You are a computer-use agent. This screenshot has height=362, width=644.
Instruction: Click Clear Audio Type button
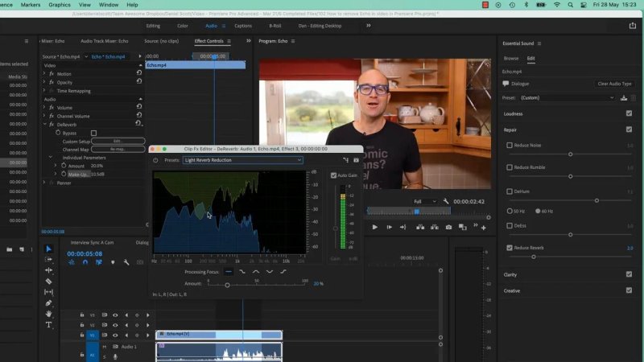pos(614,84)
